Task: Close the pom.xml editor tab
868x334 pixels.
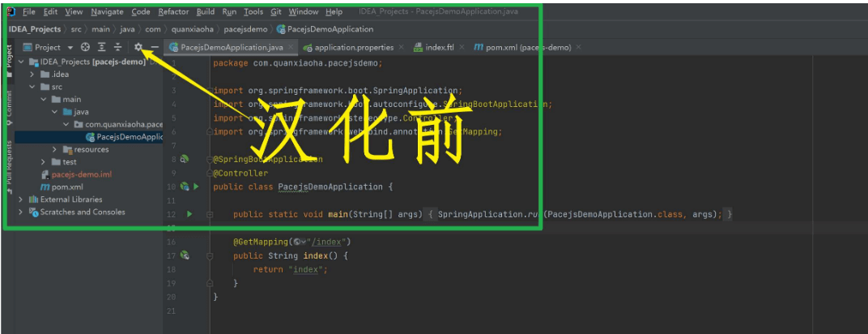Action: click(x=579, y=48)
